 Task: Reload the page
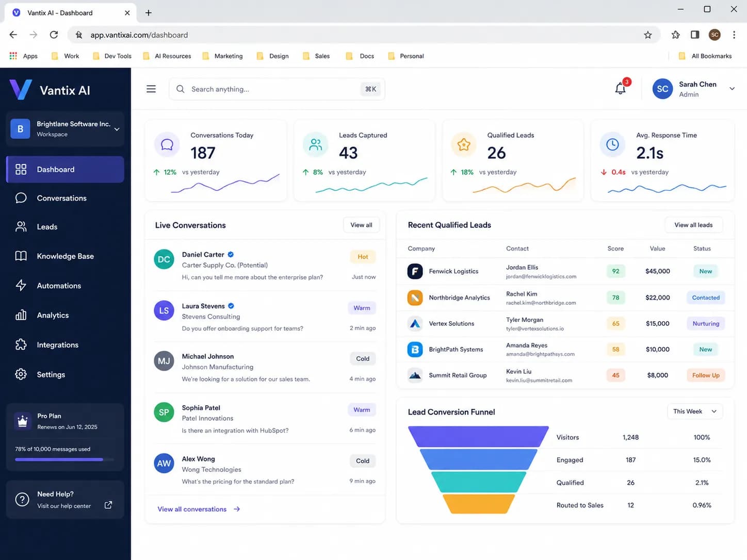click(54, 35)
